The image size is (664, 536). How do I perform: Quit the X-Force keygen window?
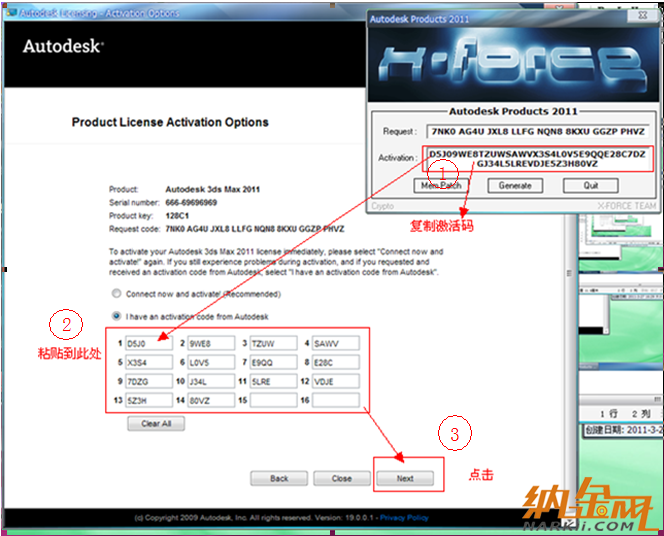click(x=591, y=185)
